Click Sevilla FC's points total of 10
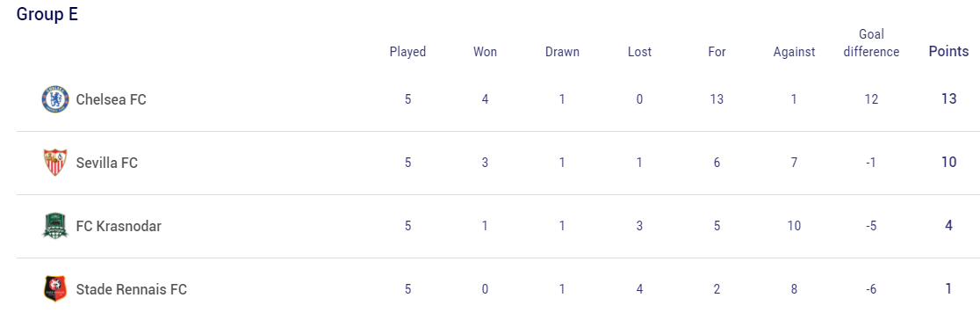The image size is (980, 327). click(948, 162)
